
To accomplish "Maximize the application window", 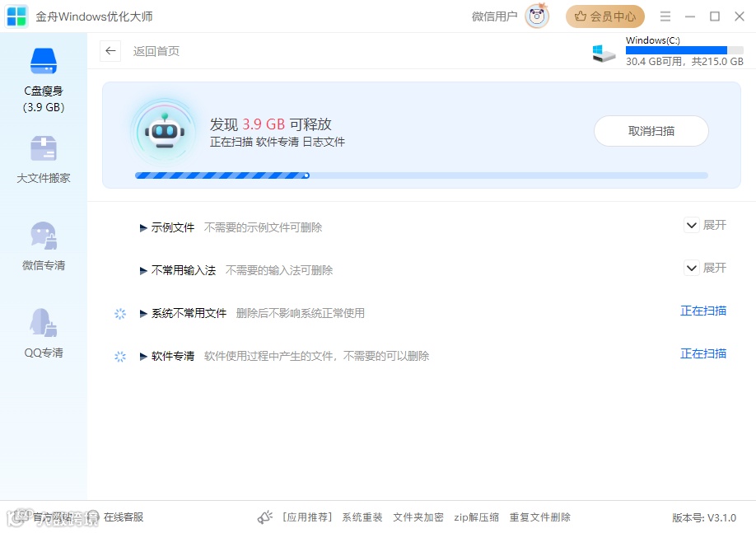I will 715,16.
